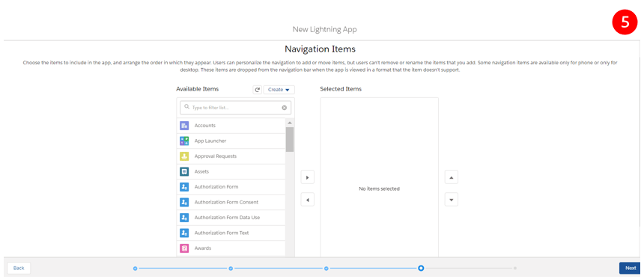This screenshot has height=279, width=644.
Task: Click the Assets item icon
Action: coord(184,171)
